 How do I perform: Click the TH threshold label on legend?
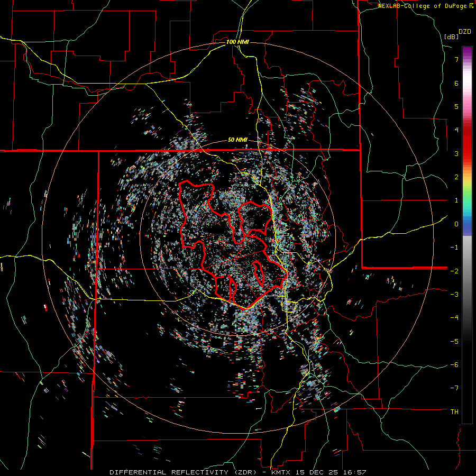[454, 412]
